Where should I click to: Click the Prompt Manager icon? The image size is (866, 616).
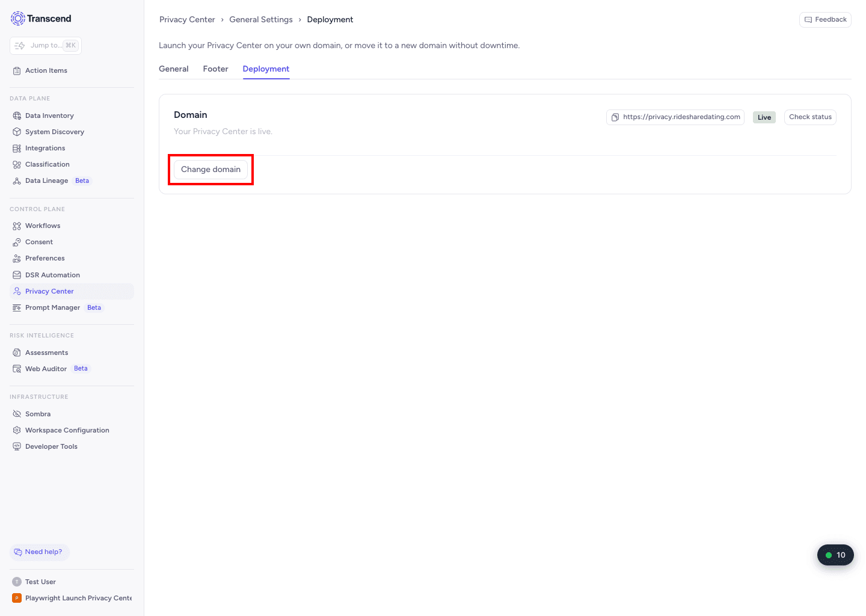pyautogui.click(x=17, y=307)
